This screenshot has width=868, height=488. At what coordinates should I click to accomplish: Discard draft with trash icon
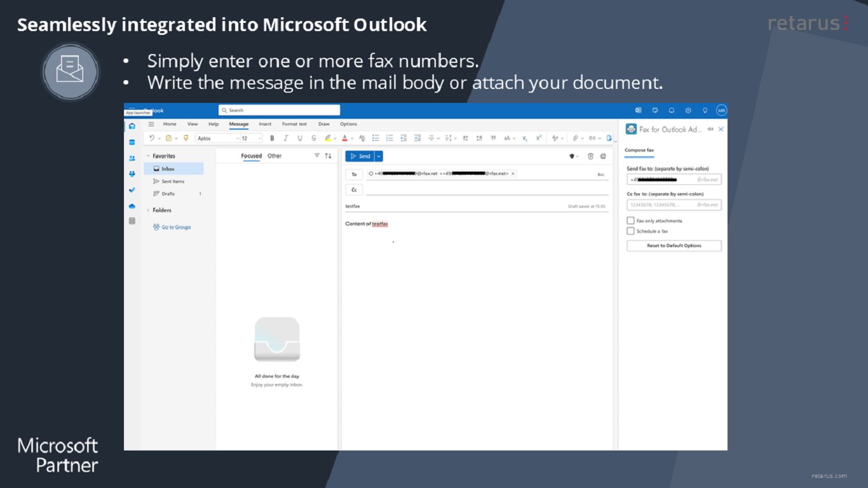(590, 156)
